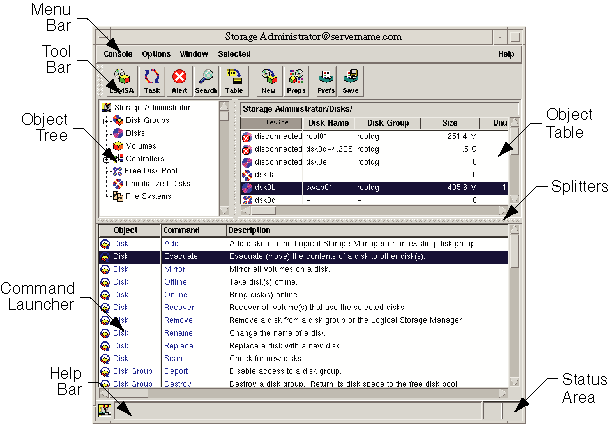
Task: Click the Prefs toolbar icon
Action: tap(326, 79)
